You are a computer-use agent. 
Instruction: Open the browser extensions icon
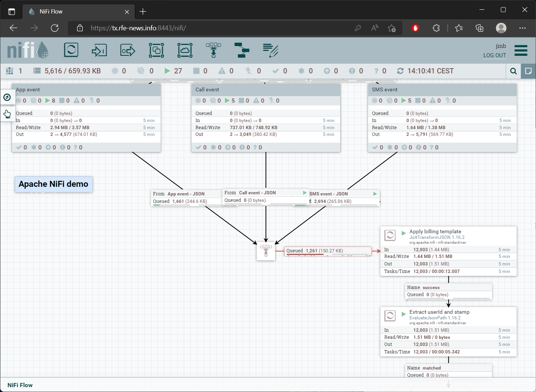pos(436,28)
